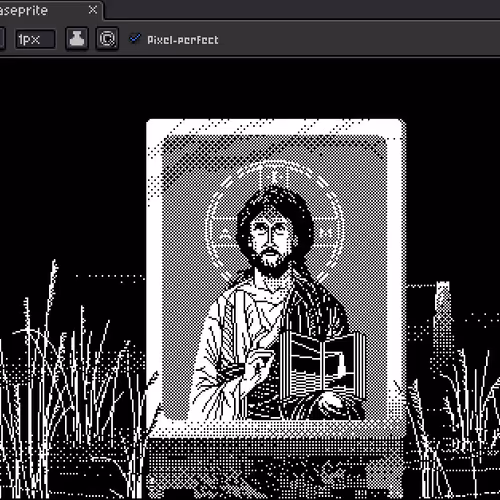This screenshot has width=500, height=500.
Task: Toggle the Pixel-perfect checkbox
Action: click(135, 38)
